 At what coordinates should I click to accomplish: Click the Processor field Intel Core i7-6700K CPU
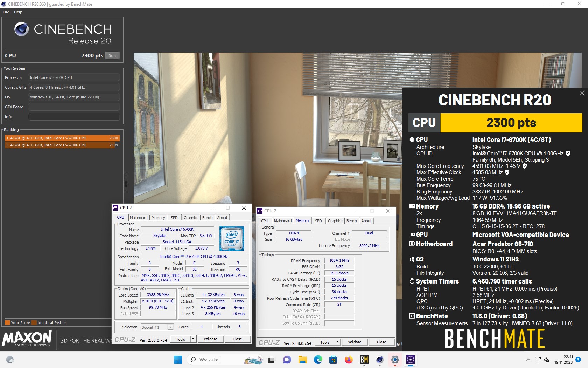pos(74,77)
